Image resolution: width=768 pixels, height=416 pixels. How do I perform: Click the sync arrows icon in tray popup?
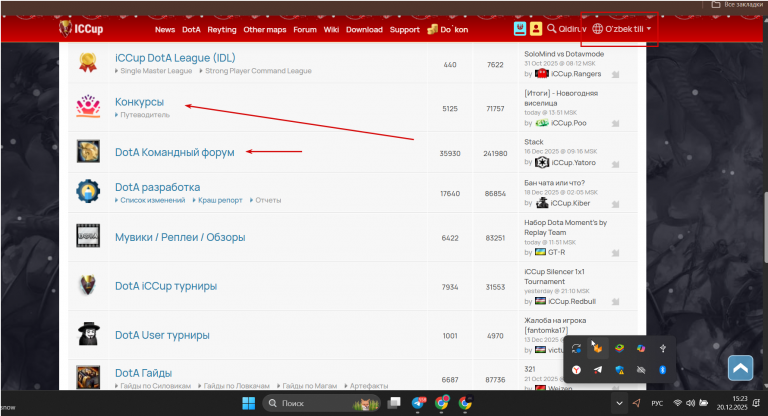(576, 348)
